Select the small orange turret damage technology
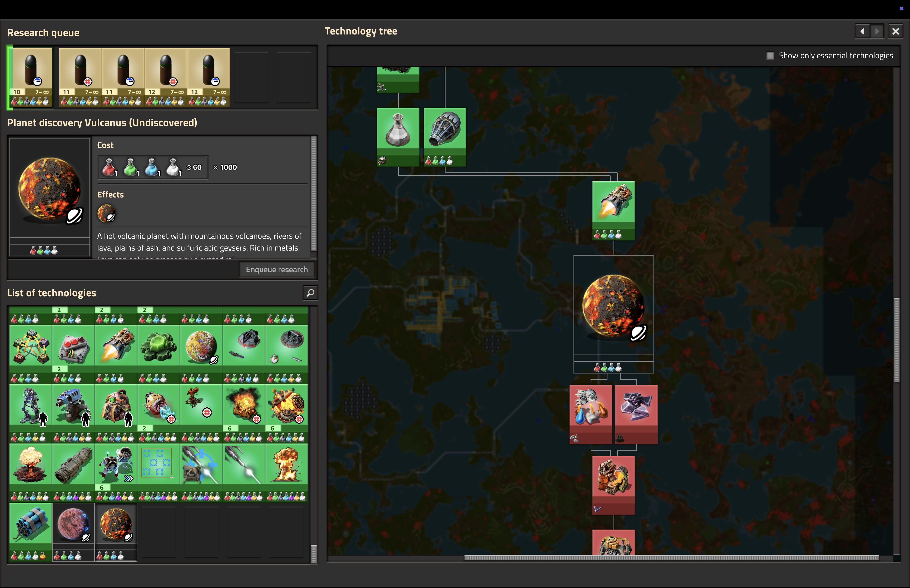Viewport: 910px width, 588px height. tap(202, 413)
